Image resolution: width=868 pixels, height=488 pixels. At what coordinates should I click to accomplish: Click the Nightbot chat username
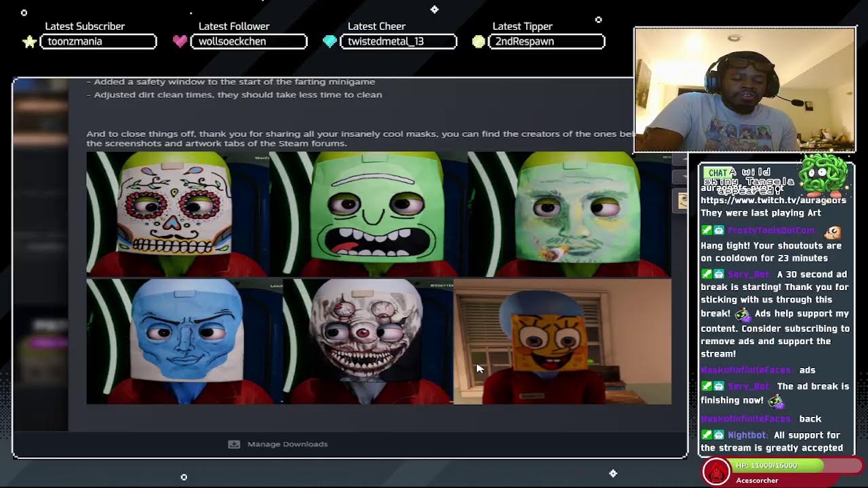pos(747,435)
